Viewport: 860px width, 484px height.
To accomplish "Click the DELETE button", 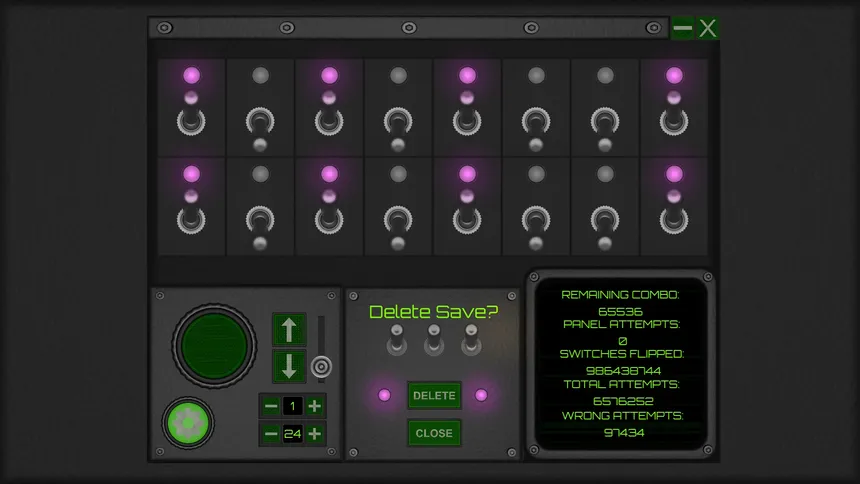I will pyautogui.click(x=434, y=396).
